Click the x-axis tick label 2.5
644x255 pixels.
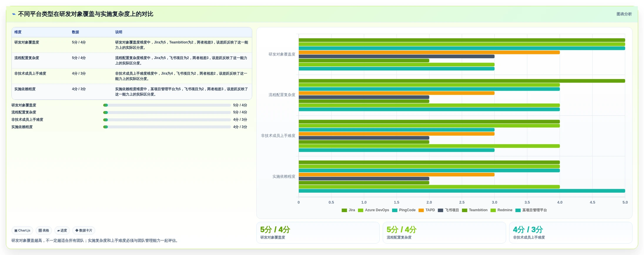pos(462,202)
